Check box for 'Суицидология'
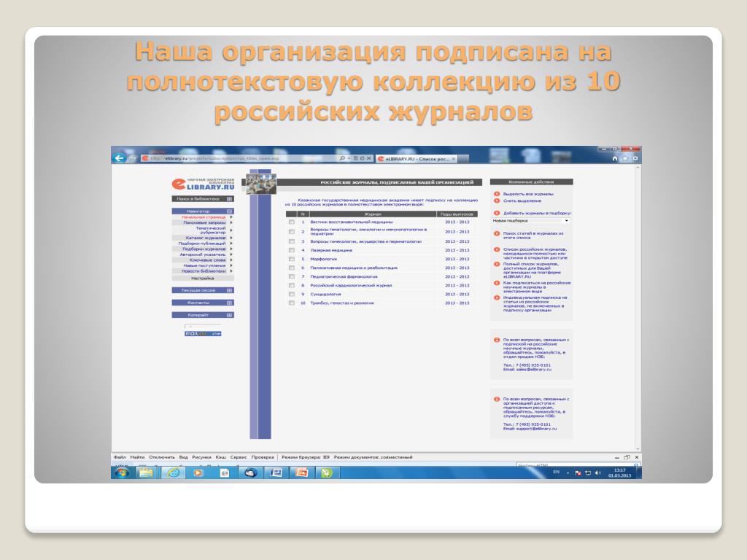Image resolution: width=747 pixels, height=560 pixels. [x=292, y=295]
